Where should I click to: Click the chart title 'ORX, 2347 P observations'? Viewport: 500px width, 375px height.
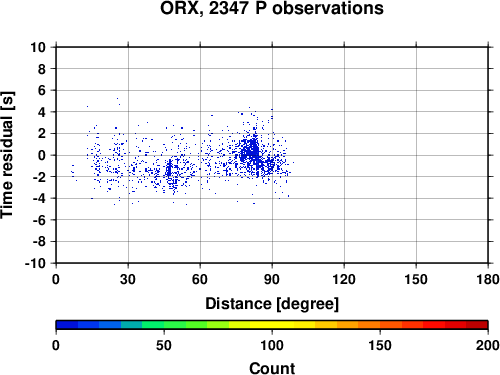(272, 8)
